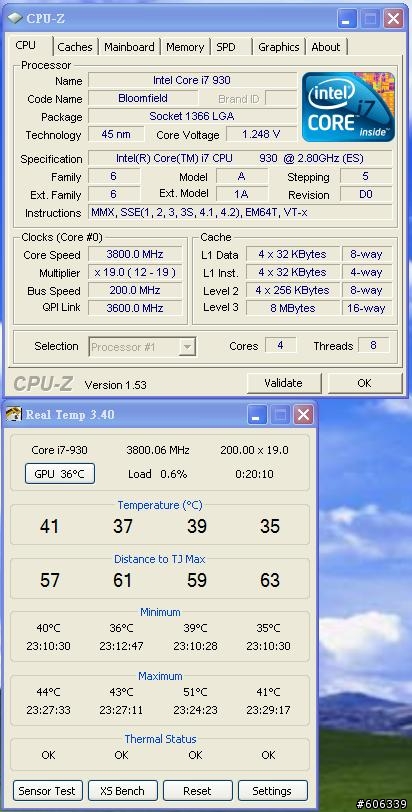Screen dimensions: 412x812
Task: Click the core temperature reading 39
Action: [x=197, y=527]
